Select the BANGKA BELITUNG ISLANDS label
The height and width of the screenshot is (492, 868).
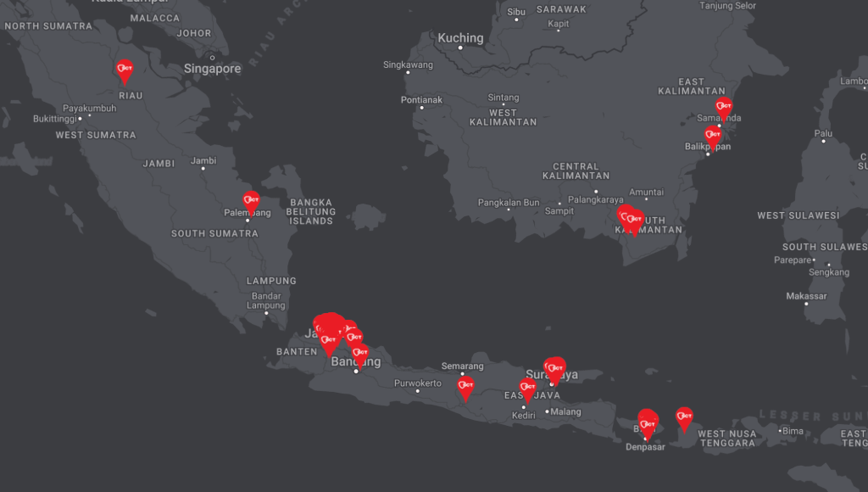(x=311, y=212)
